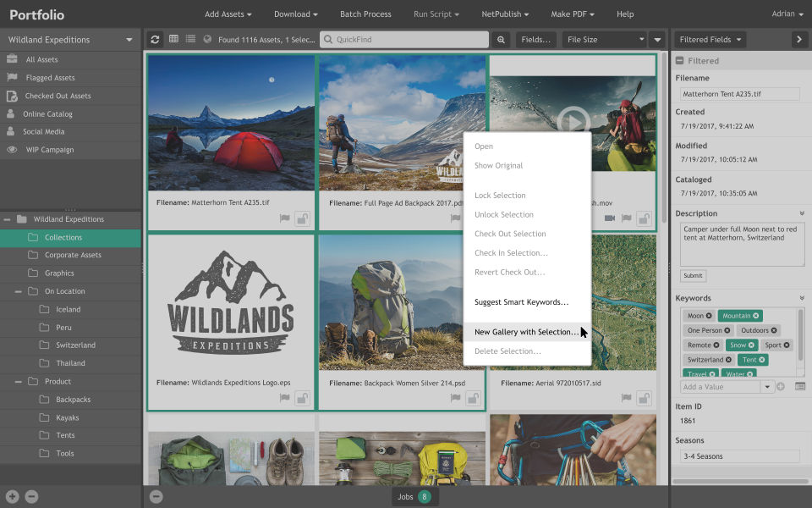Open the Wildland Expeditions catalog dropdown
This screenshot has width=812, height=508.
click(129, 40)
